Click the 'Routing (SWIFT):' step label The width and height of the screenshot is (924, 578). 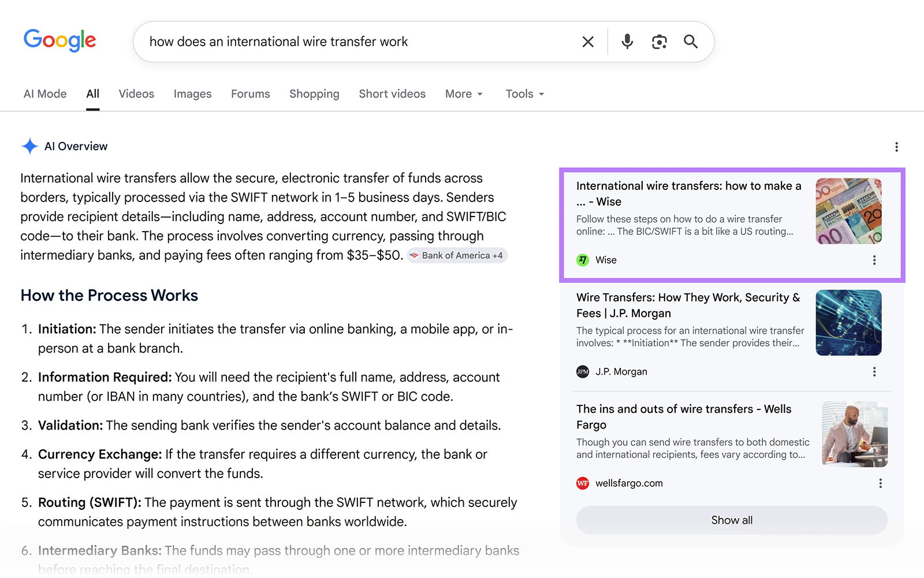coord(90,502)
